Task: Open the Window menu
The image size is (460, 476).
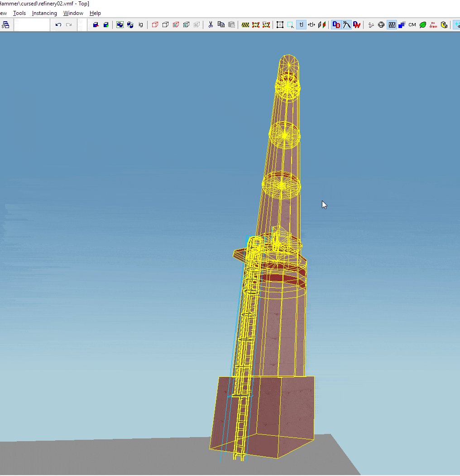Action: coord(73,13)
